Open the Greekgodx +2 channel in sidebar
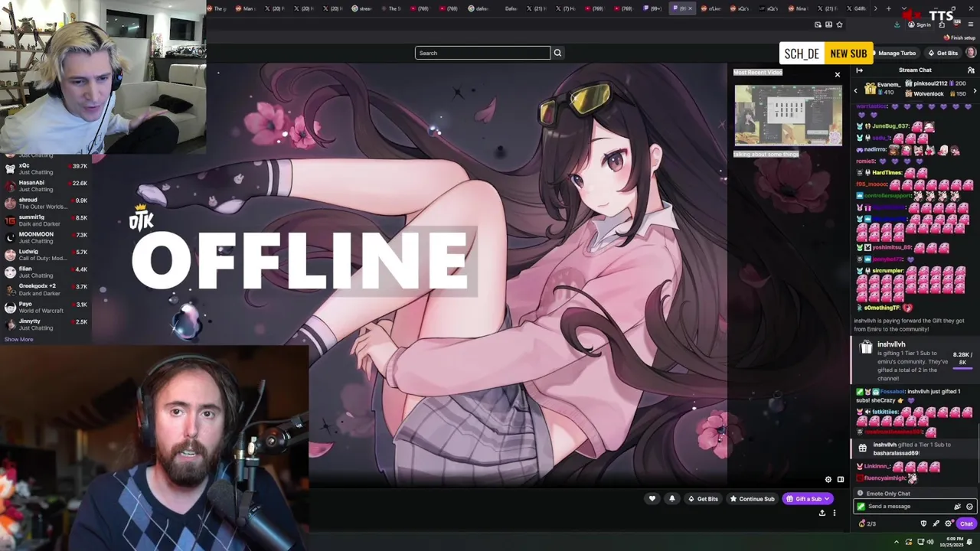 (x=46, y=289)
